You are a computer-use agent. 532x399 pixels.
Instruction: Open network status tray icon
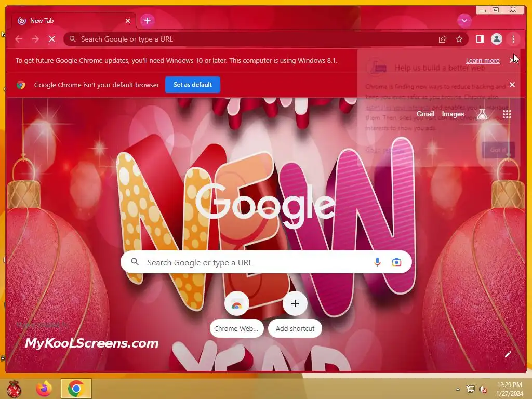click(x=470, y=389)
